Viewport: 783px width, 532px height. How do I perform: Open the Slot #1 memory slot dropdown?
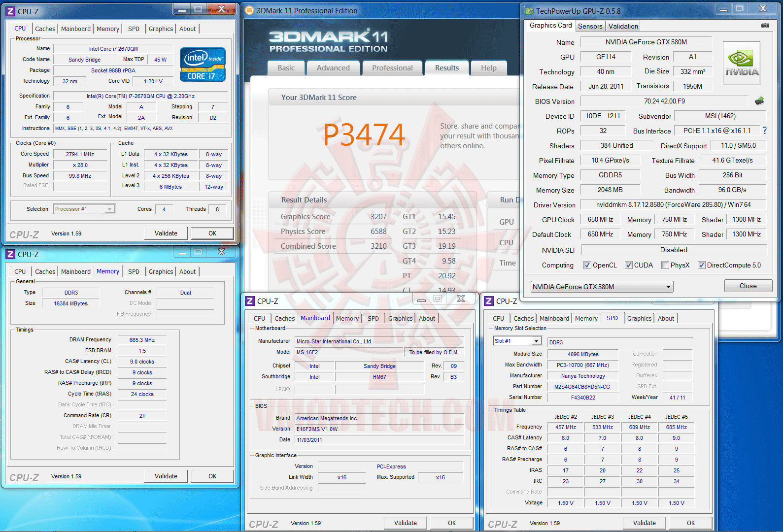(517, 341)
